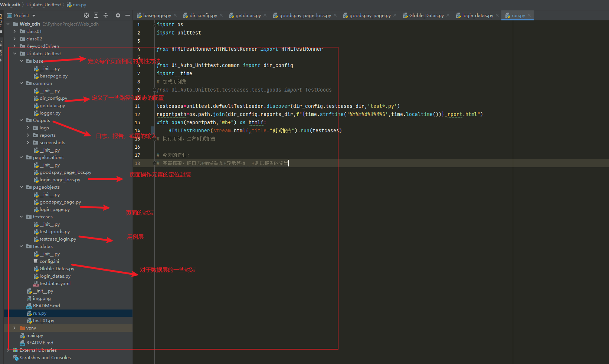Image resolution: width=609 pixels, height=364 pixels.
Task: Collapse the common folder
Action: coord(21,83)
